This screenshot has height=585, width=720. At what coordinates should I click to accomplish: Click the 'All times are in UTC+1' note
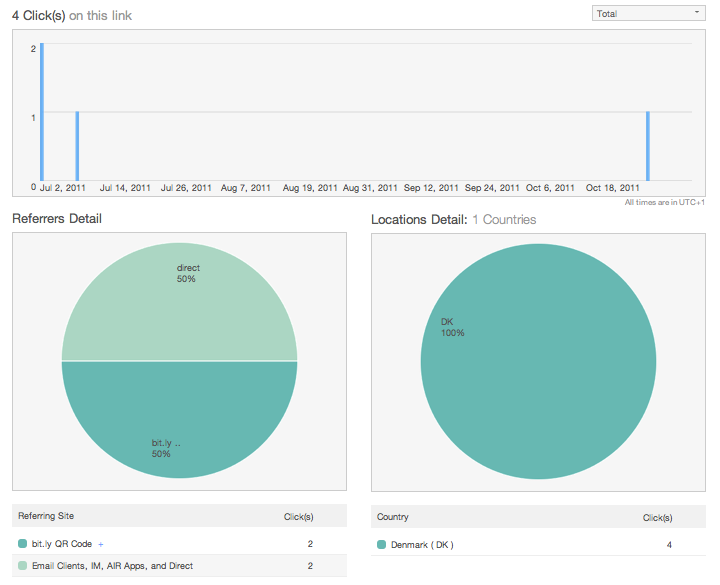664,202
